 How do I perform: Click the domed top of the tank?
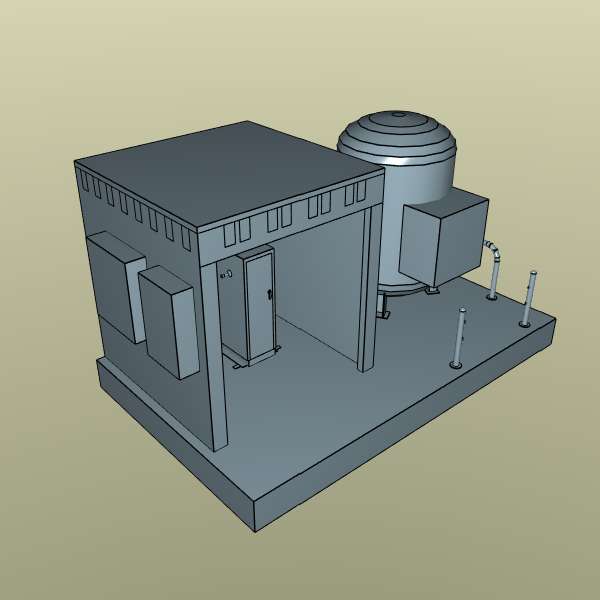[x=397, y=136]
